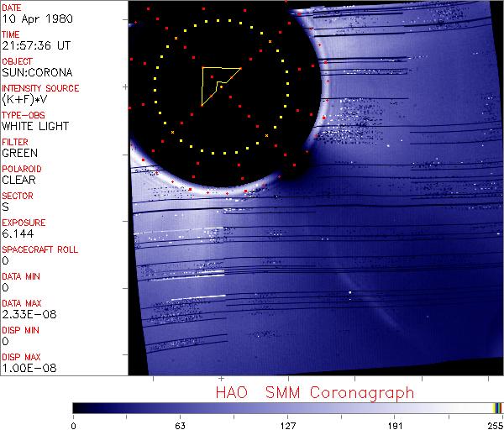The width and height of the screenshot is (504, 430).
Task: Click the SPACECRAFT ROLL label
Action: coord(40,249)
